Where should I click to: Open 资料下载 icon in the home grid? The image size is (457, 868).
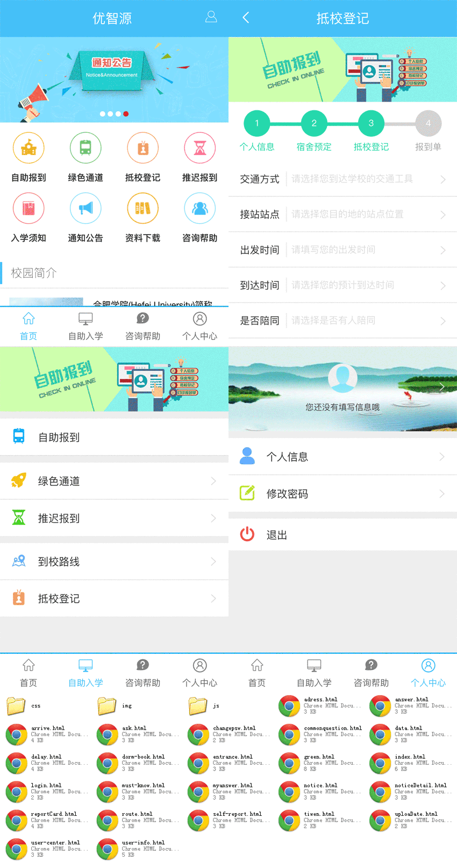[x=142, y=209]
